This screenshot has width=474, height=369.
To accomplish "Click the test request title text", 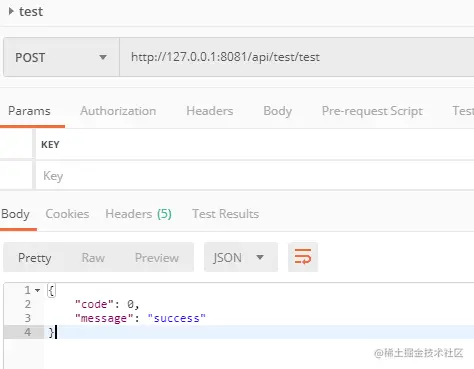I will point(31,11).
